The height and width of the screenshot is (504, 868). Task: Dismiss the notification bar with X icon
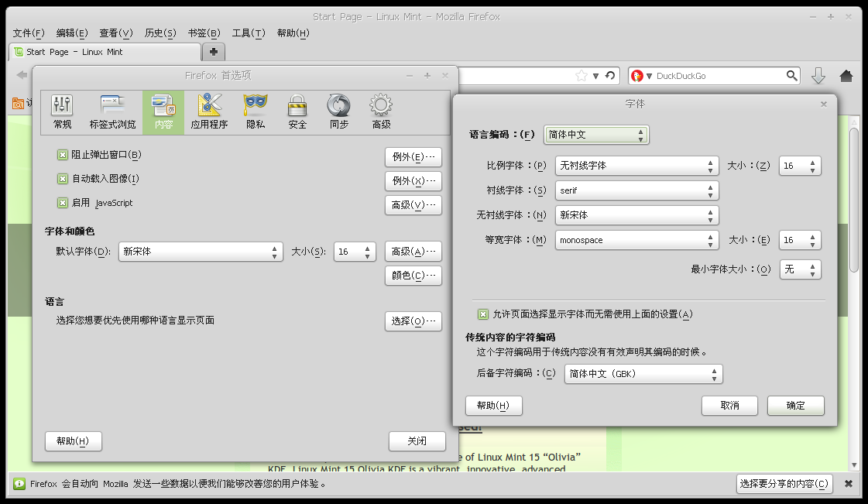click(848, 484)
